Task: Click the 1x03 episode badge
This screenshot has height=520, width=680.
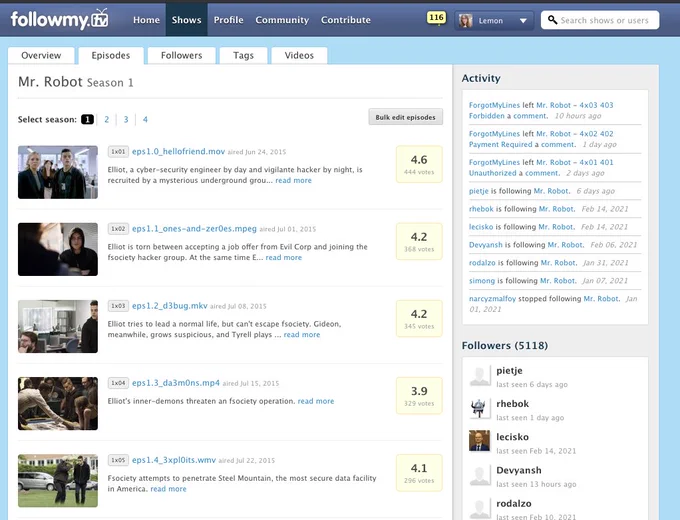Action: pyautogui.click(x=118, y=306)
